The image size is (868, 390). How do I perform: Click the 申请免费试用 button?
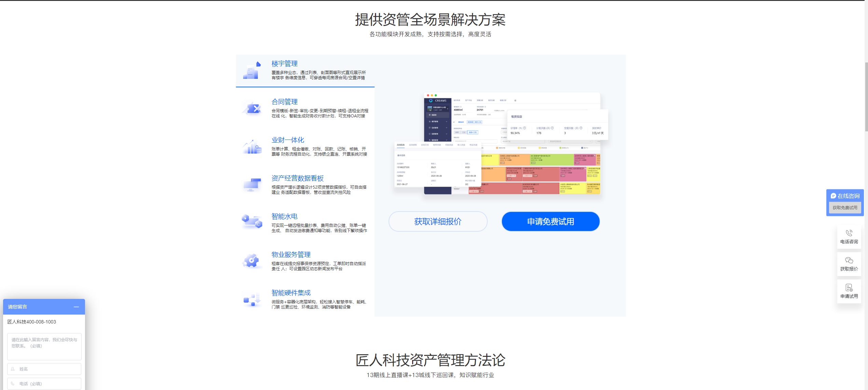[550, 221]
